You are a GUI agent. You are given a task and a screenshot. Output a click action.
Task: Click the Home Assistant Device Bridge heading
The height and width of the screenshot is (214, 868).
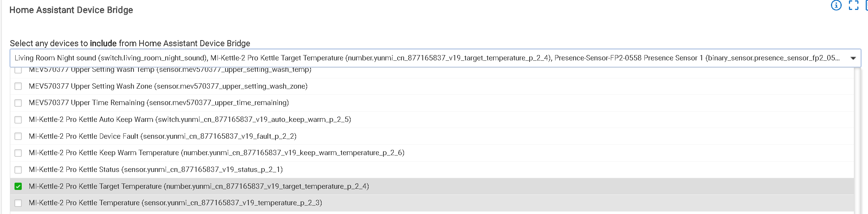71,10
